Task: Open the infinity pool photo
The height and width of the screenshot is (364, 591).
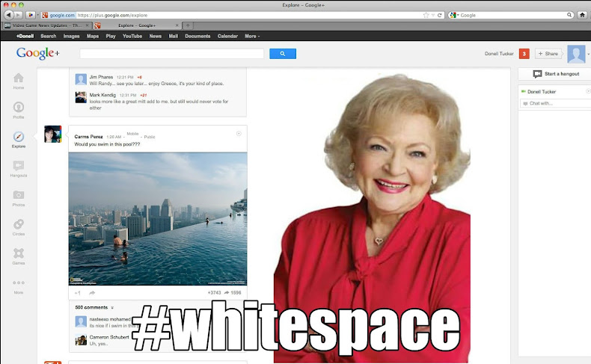Action: pos(158,219)
